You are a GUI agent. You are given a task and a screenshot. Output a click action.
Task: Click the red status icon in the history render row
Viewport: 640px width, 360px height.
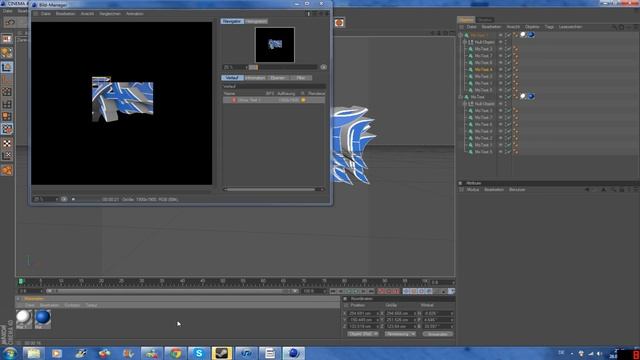pyautogui.click(x=234, y=100)
